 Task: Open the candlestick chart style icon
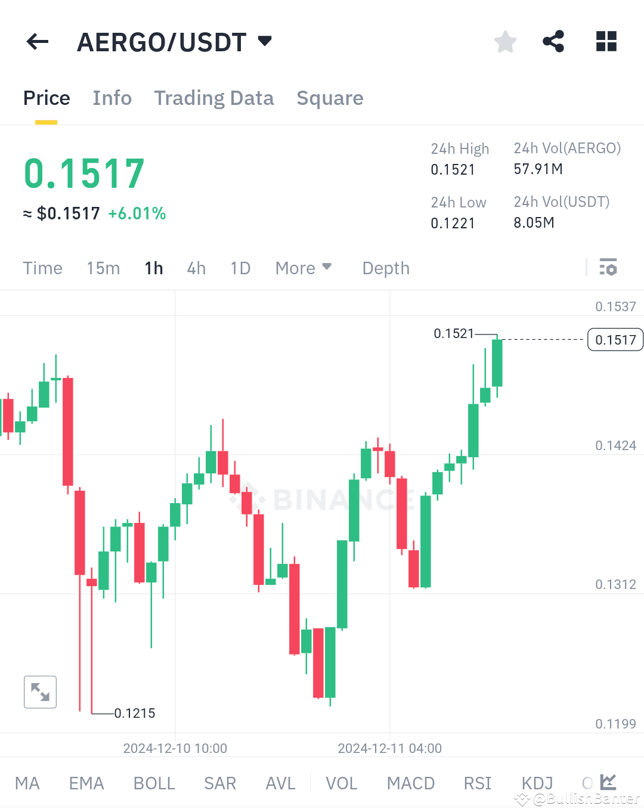coord(608,782)
